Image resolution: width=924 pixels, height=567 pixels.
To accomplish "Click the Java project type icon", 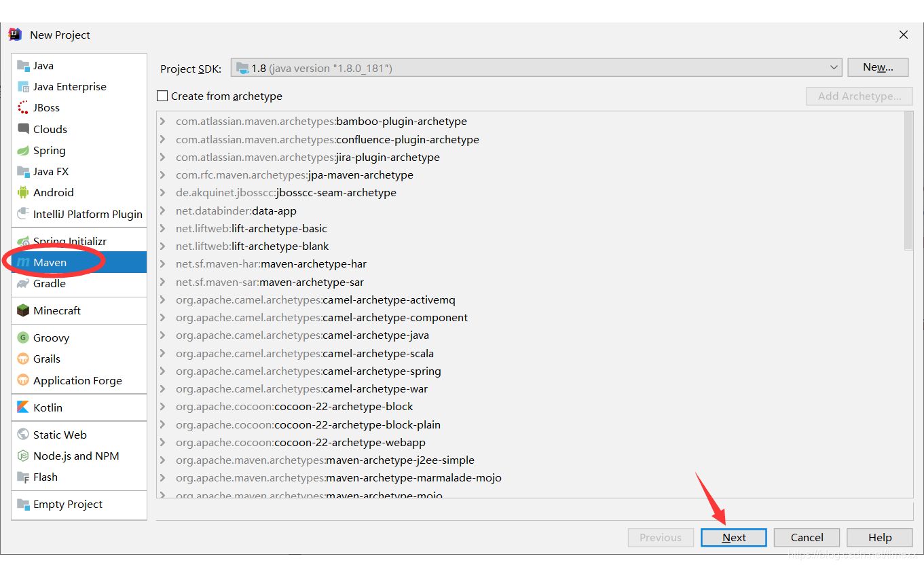I will pyautogui.click(x=23, y=66).
